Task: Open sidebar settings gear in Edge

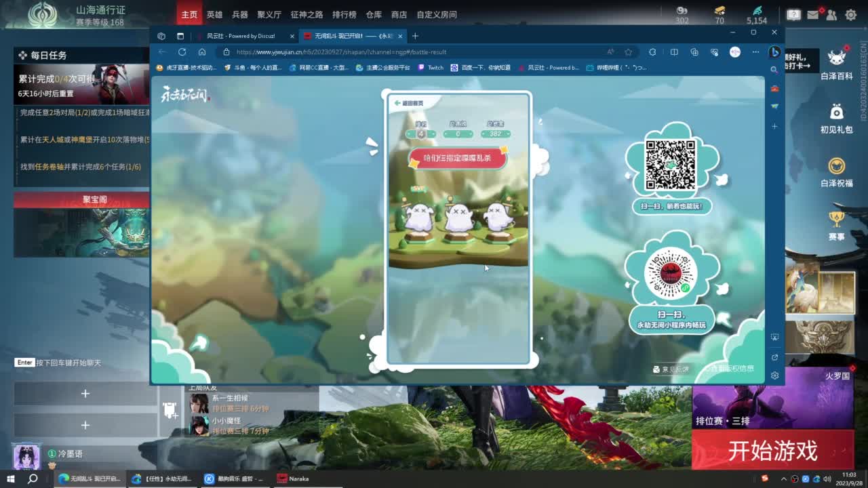Action: point(774,375)
